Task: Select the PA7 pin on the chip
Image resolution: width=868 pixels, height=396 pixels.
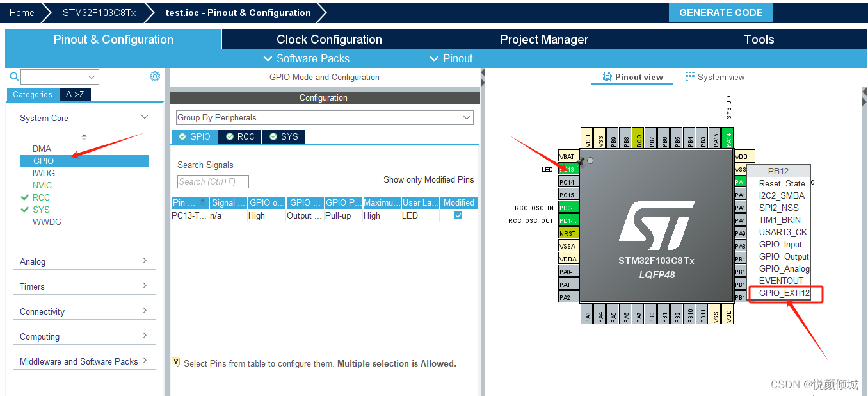Action: click(639, 313)
